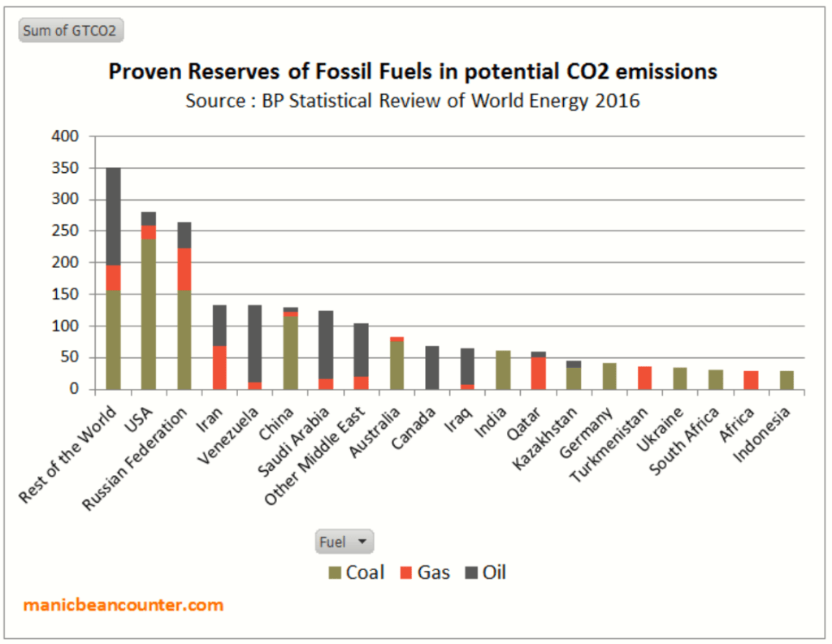Click the Oil legend color swatch
This screenshot has width=832, height=644.
471,573
